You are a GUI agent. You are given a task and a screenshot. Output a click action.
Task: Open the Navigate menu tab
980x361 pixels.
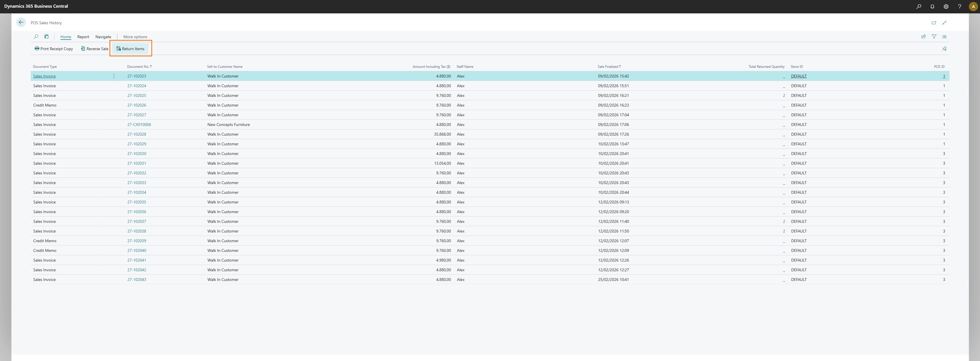tap(103, 37)
